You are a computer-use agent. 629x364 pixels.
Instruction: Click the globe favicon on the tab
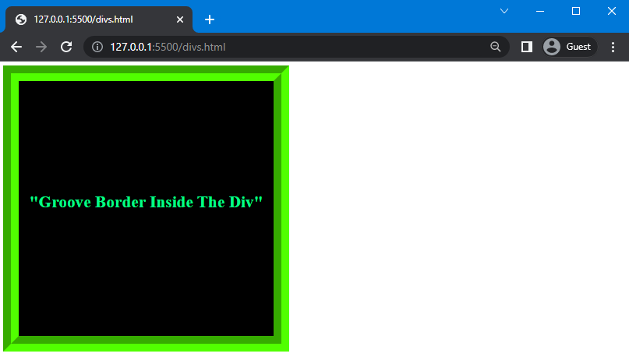[x=21, y=19]
